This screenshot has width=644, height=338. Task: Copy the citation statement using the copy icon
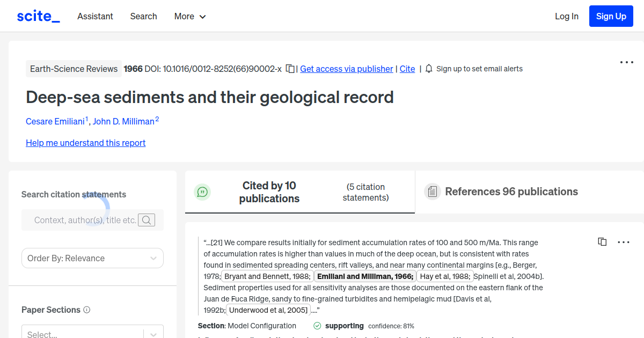click(x=602, y=241)
